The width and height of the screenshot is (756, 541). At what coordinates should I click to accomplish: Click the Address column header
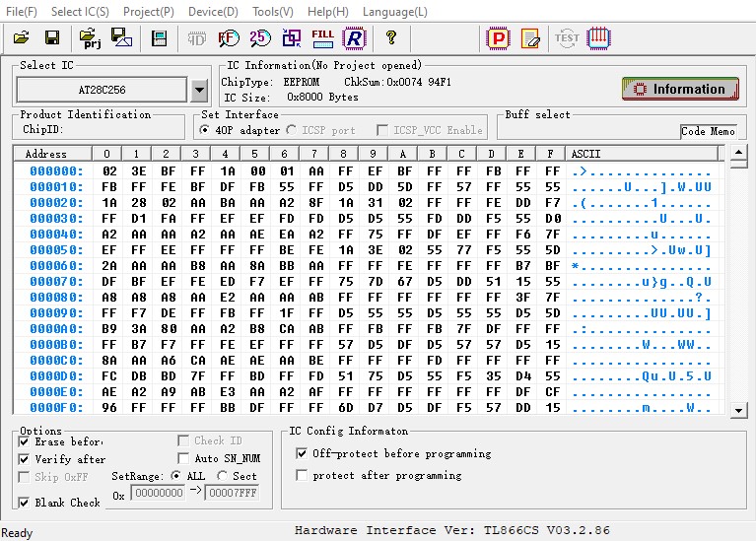(52, 154)
